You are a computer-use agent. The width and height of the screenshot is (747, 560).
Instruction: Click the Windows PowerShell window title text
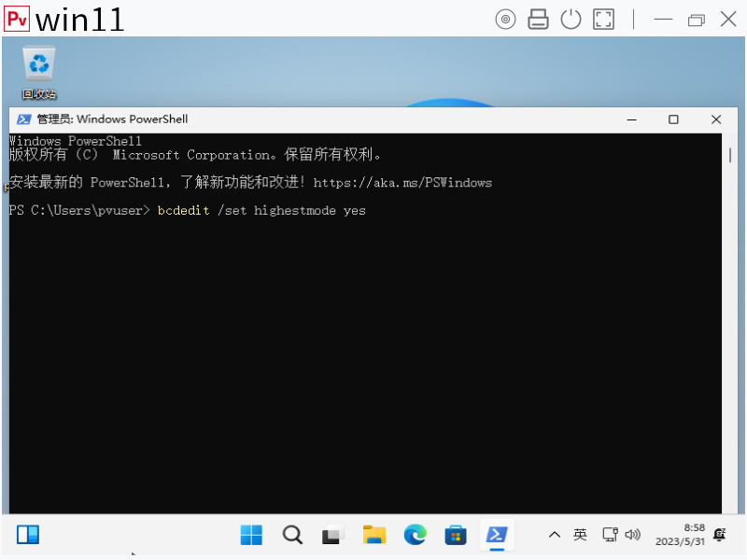tap(112, 119)
